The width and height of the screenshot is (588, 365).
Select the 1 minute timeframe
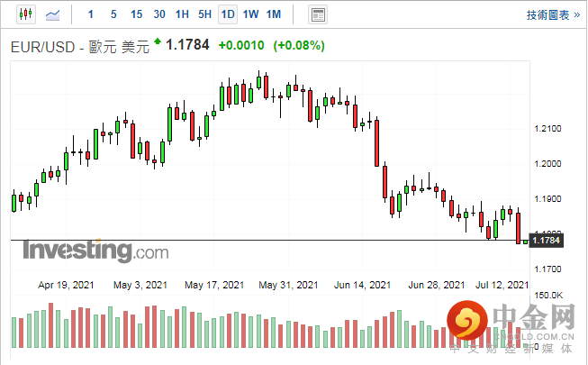pos(90,14)
